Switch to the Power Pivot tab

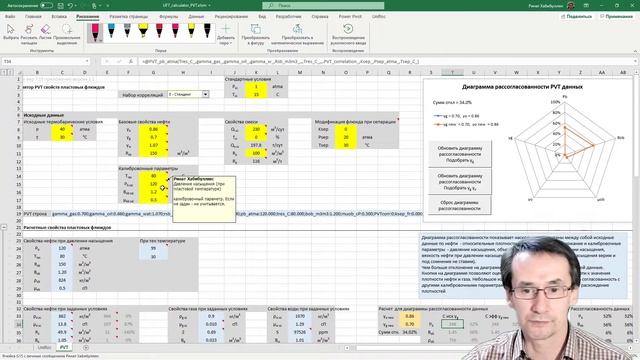coord(350,17)
